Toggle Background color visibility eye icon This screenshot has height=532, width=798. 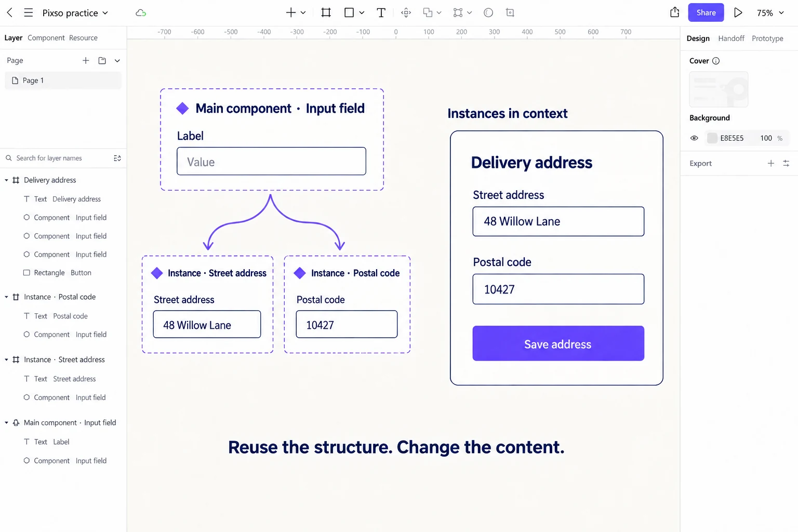point(694,138)
